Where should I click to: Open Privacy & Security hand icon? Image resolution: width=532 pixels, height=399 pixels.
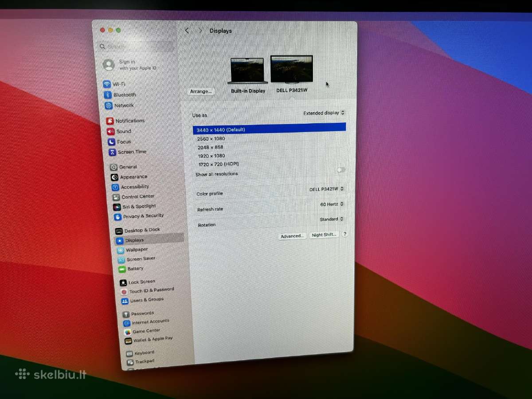(x=117, y=217)
